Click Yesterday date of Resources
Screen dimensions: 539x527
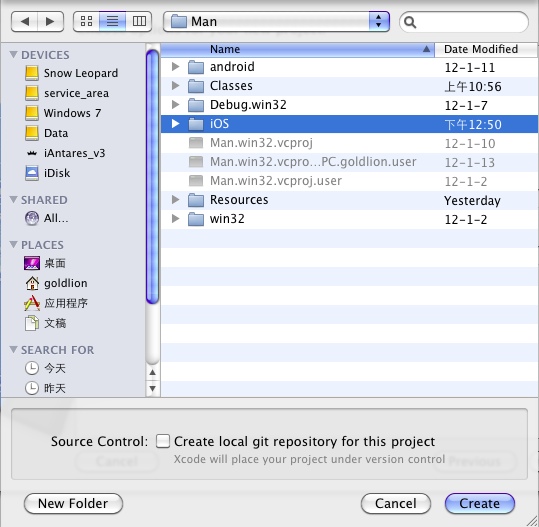coord(472,201)
